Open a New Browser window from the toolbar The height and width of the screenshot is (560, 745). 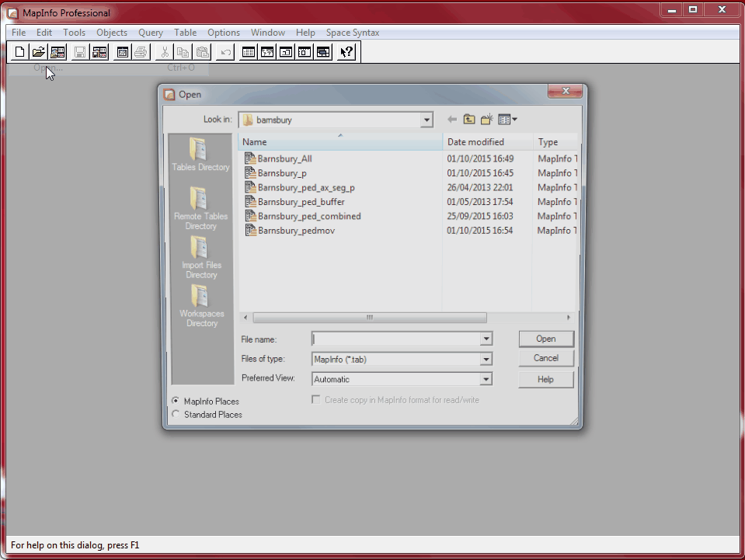[x=248, y=52]
